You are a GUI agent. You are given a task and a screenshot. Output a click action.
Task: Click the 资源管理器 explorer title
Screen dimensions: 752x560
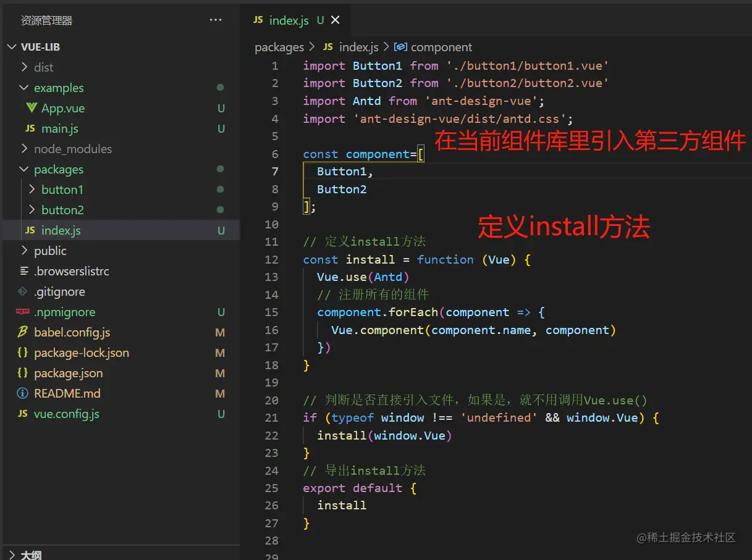click(47, 20)
